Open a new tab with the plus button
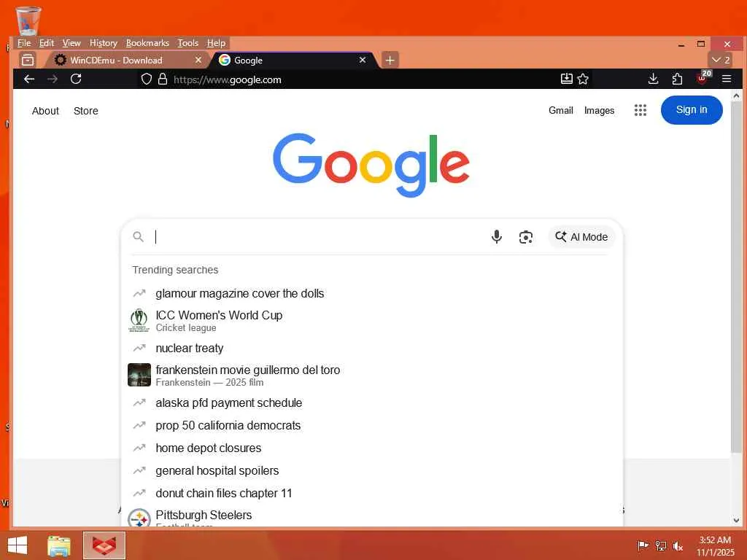 pyautogui.click(x=390, y=60)
